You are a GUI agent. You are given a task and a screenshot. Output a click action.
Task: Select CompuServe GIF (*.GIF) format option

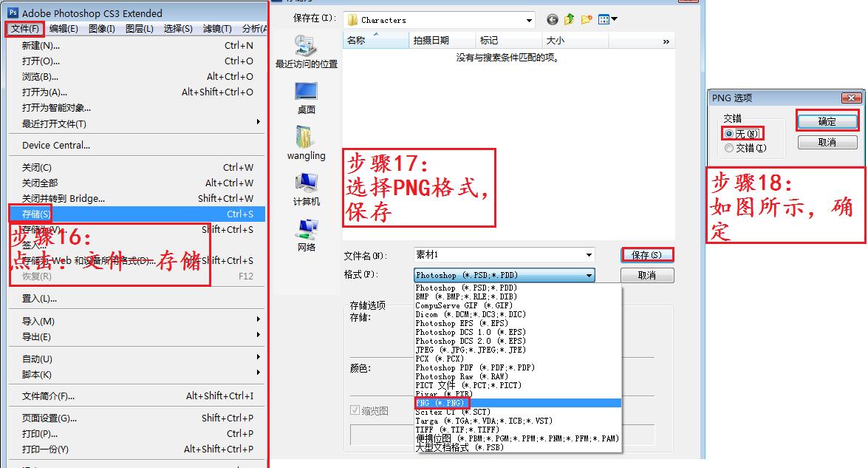(518, 305)
